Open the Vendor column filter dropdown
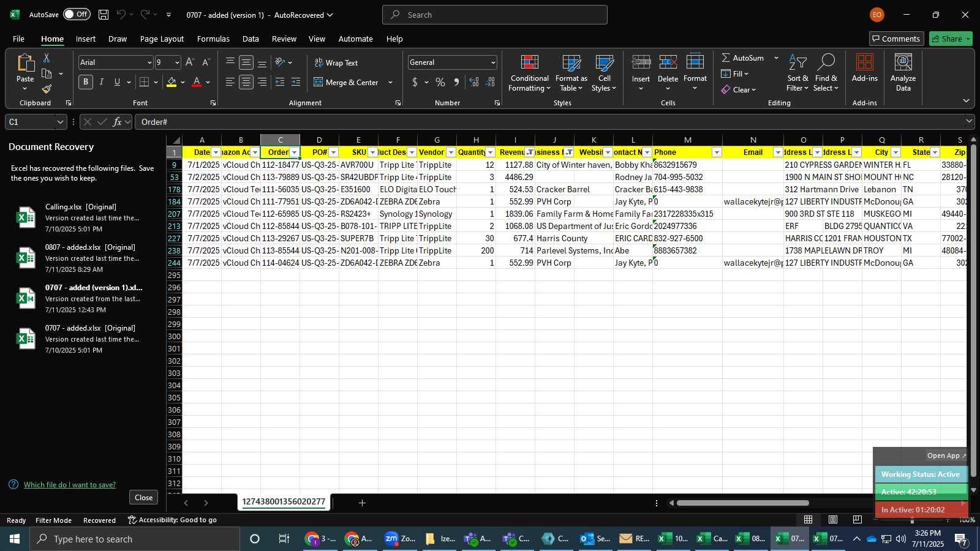The image size is (980, 551). [451, 152]
